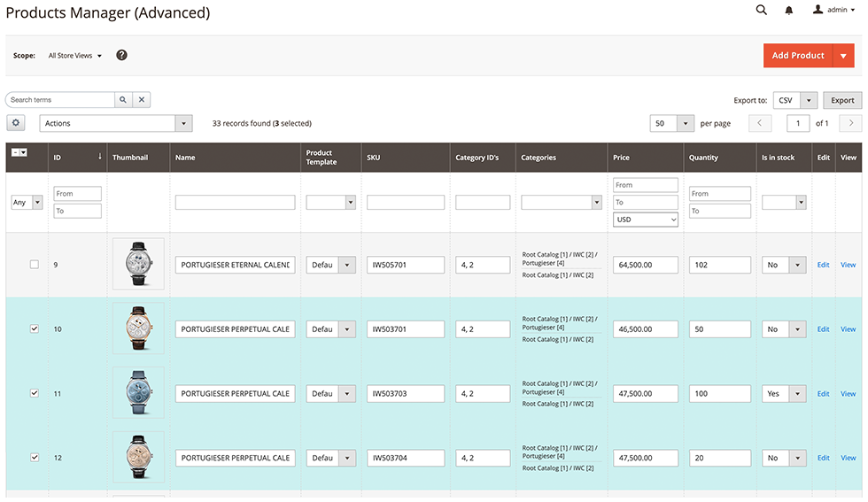Image resolution: width=868 pixels, height=502 pixels.
Task: Open thumbnail of product ID 9
Action: coord(138,264)
